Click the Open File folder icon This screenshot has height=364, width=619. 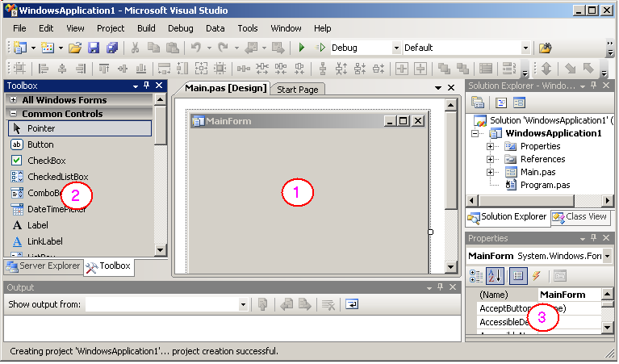click(x=75, y=48)
